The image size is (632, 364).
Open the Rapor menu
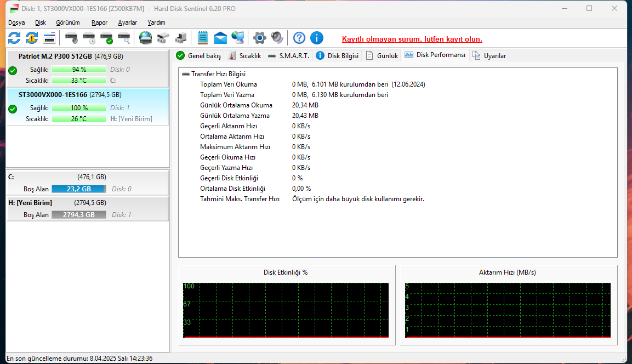tap(99, 22)
